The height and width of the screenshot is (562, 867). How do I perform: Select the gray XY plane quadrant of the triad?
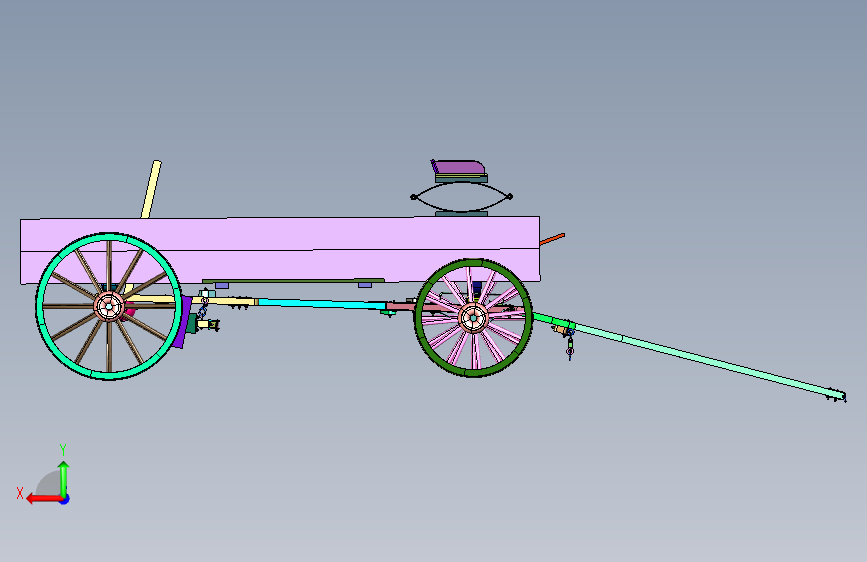[x=49, y=484]
